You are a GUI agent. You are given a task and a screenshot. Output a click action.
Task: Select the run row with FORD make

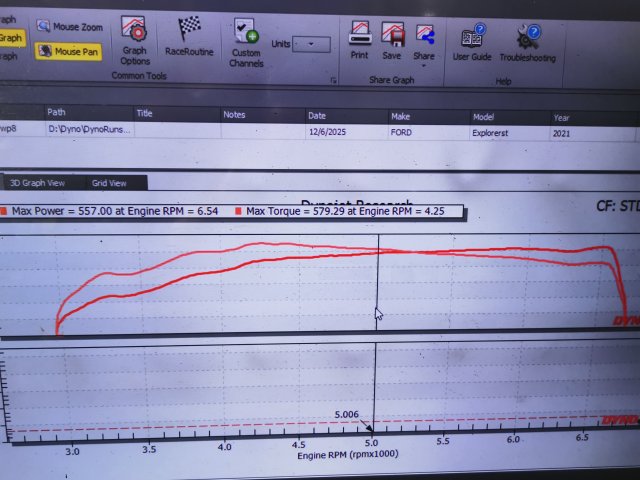coord(400,131)
